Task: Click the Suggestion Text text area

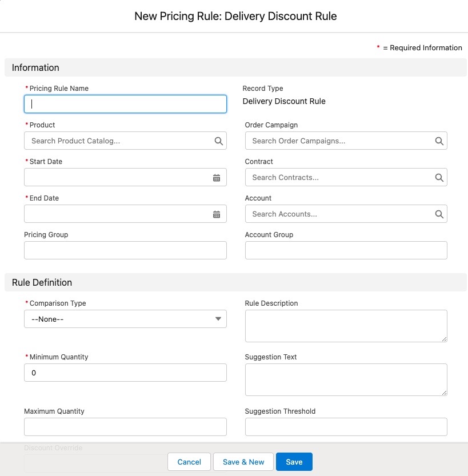Action: (346, 379)
